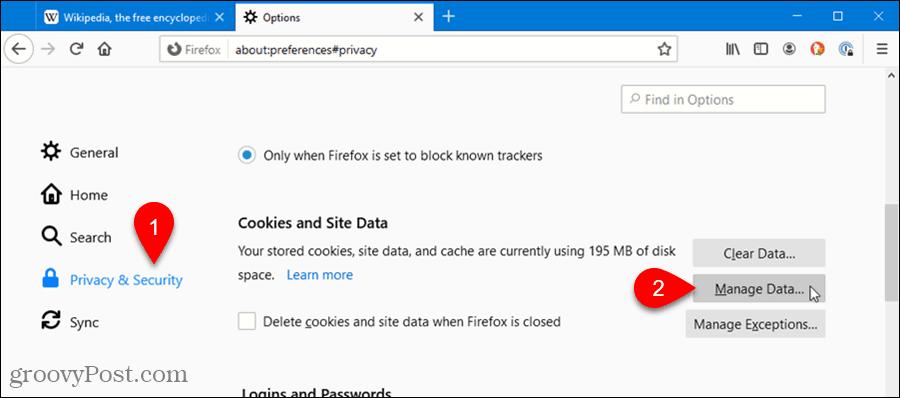This screenshot has height=398, width=900.
Task: Click the Wikipedia tab favicon
Action: 52,17
